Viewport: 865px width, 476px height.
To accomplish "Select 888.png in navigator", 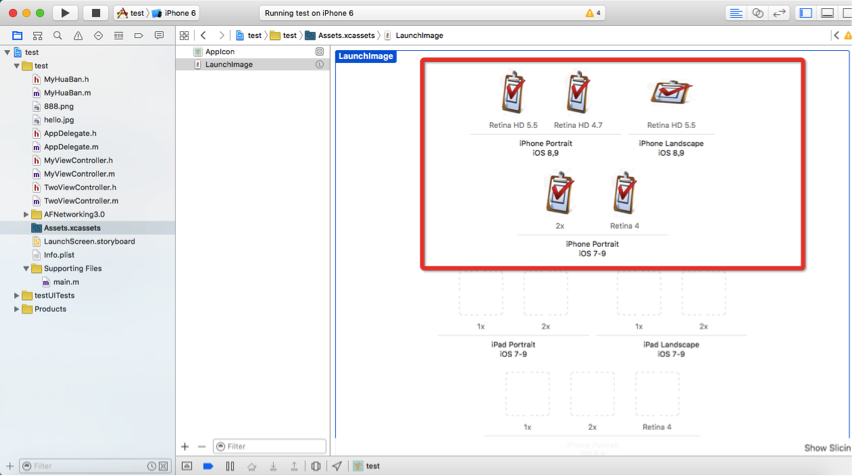I will pos(58,106).
